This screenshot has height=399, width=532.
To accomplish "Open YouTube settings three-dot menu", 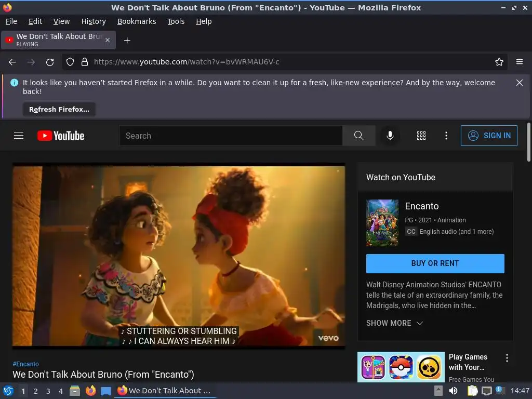I will (x=446, y=136).
